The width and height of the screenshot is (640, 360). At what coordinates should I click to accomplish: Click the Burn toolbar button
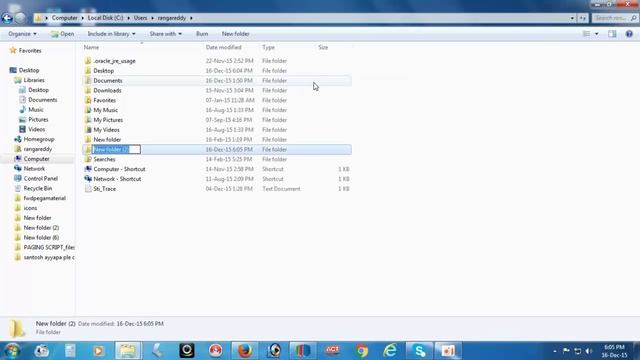point(202,34)
